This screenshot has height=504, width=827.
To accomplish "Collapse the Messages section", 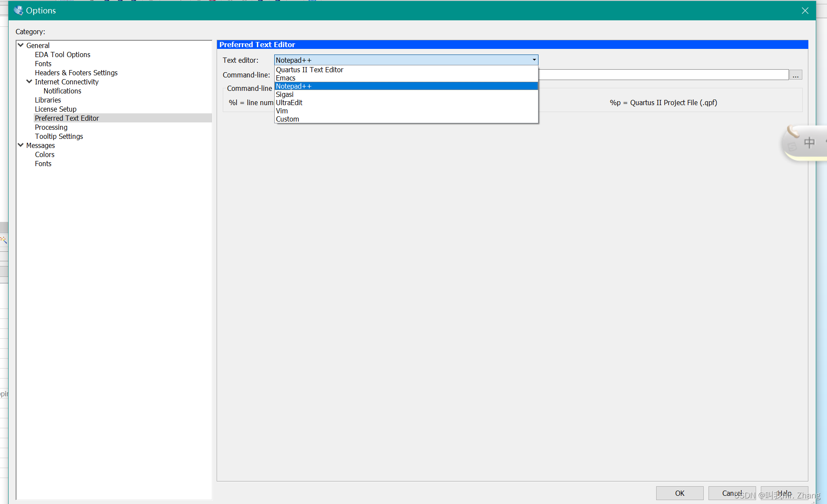I will [20, 145].
